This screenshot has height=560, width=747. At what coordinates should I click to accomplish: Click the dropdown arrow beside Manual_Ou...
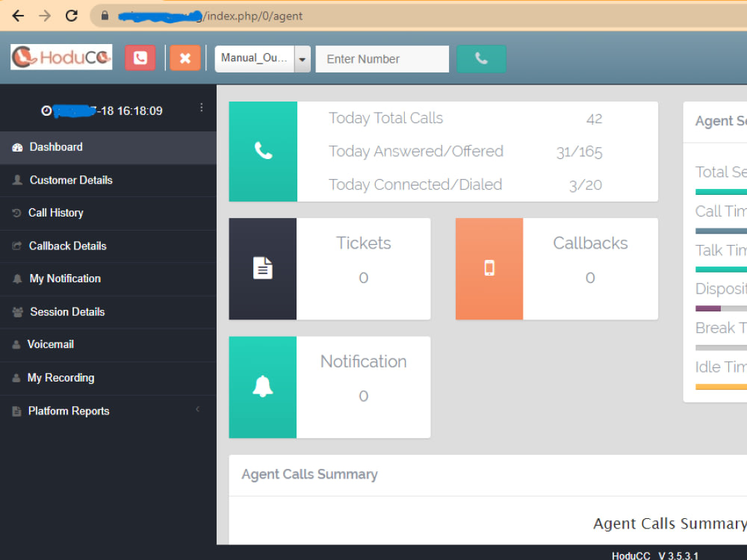302,59
